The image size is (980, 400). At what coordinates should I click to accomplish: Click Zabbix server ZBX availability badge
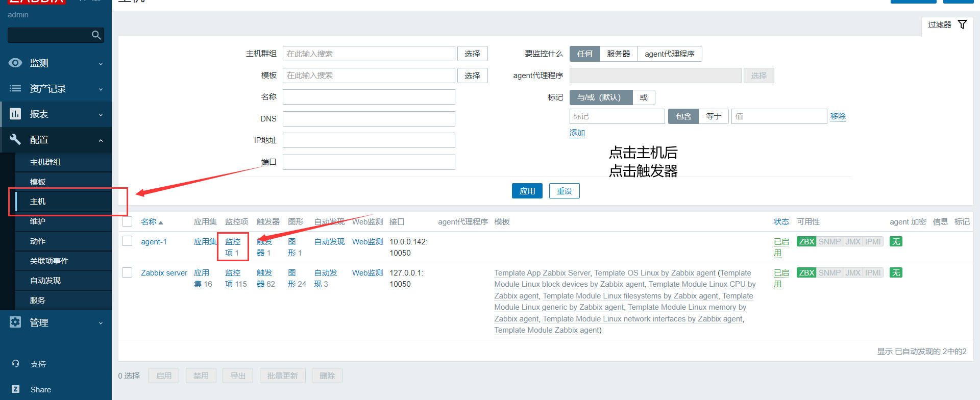(806, 273)
